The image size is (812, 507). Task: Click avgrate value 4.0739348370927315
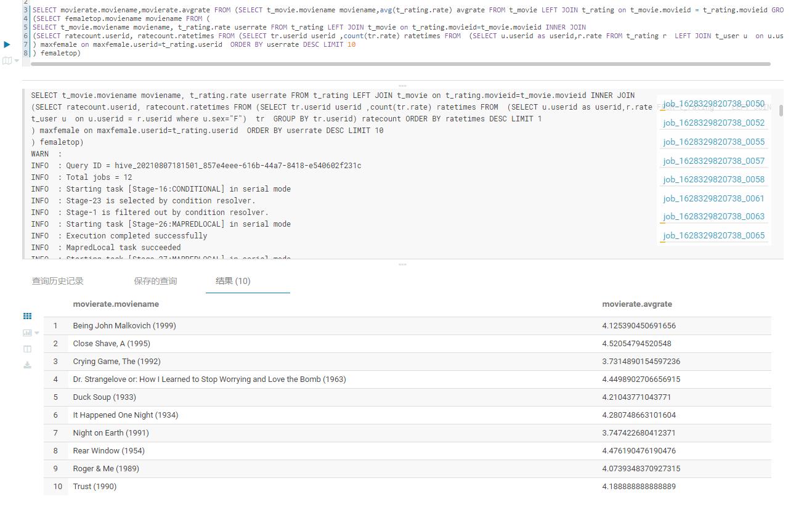(641, 468)
